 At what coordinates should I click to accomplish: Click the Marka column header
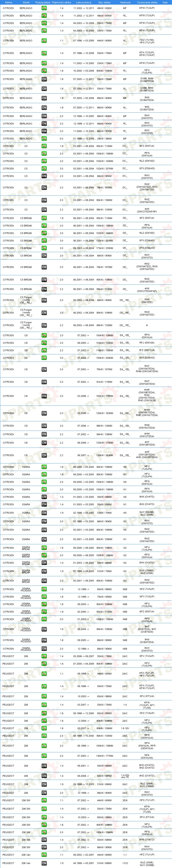tap(8, 2)
